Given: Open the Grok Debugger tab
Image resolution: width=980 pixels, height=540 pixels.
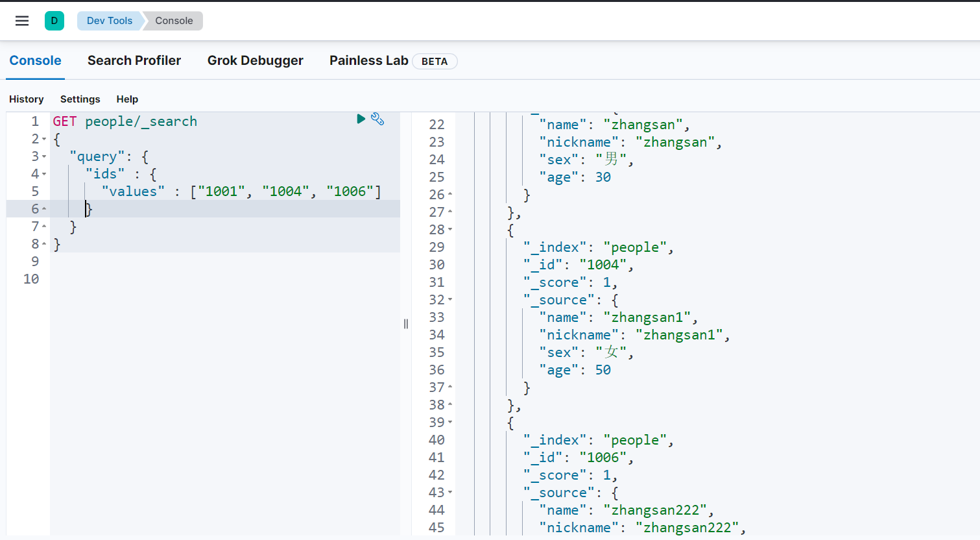Looking at the screenshot, I should coord(255,60).
